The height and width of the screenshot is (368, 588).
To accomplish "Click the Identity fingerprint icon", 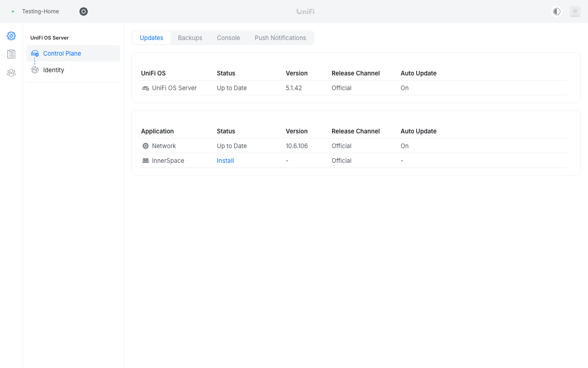I will [35, 70].
